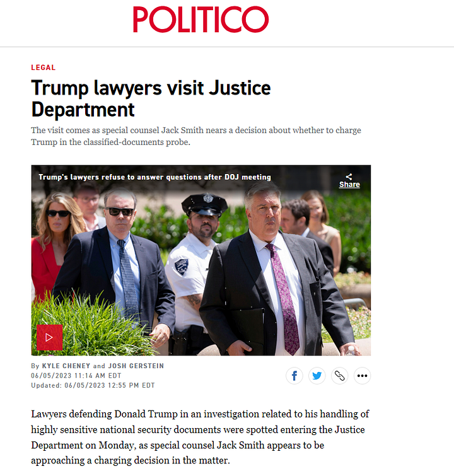Viewport: 454px width, 476px height.
Task: Open the LEGAL section link
Action: point(44,67)
